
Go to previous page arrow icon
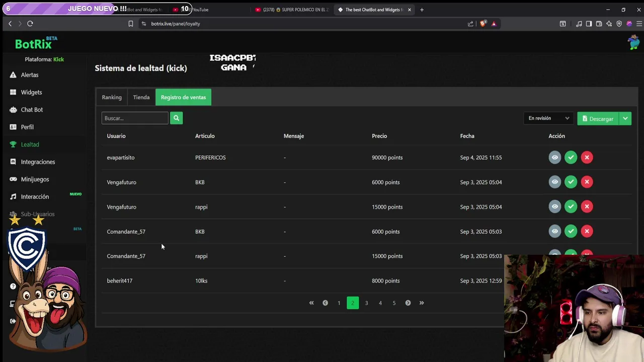tap(325, 303)
